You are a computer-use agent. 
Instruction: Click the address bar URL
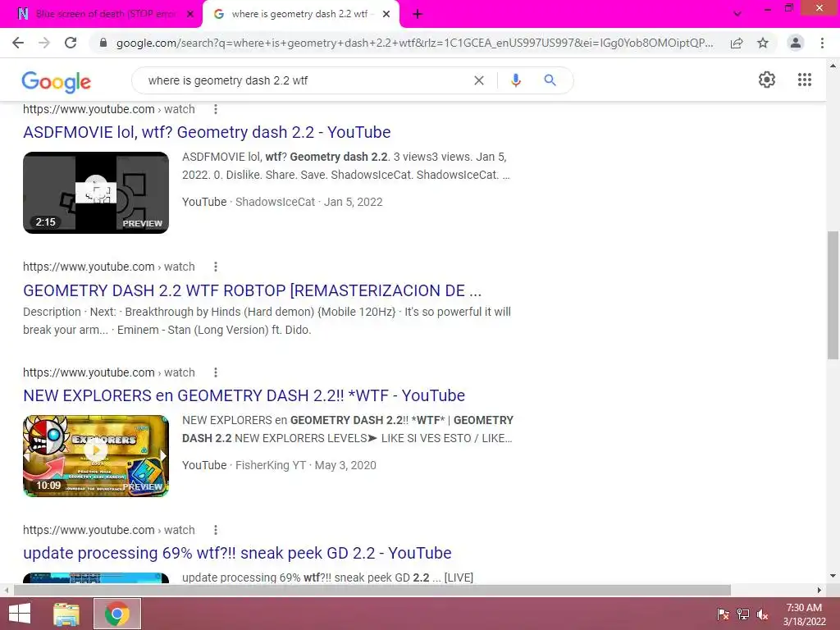pos(414,43)
